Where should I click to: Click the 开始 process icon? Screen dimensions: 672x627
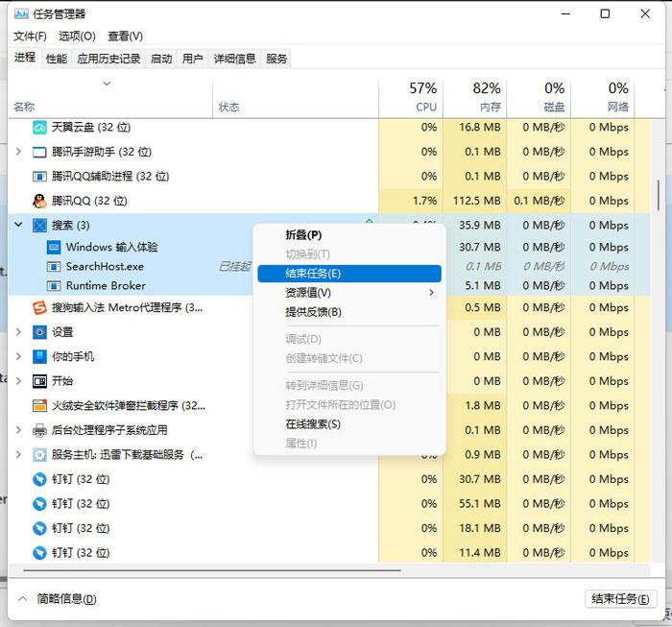(x=39, y=381)
